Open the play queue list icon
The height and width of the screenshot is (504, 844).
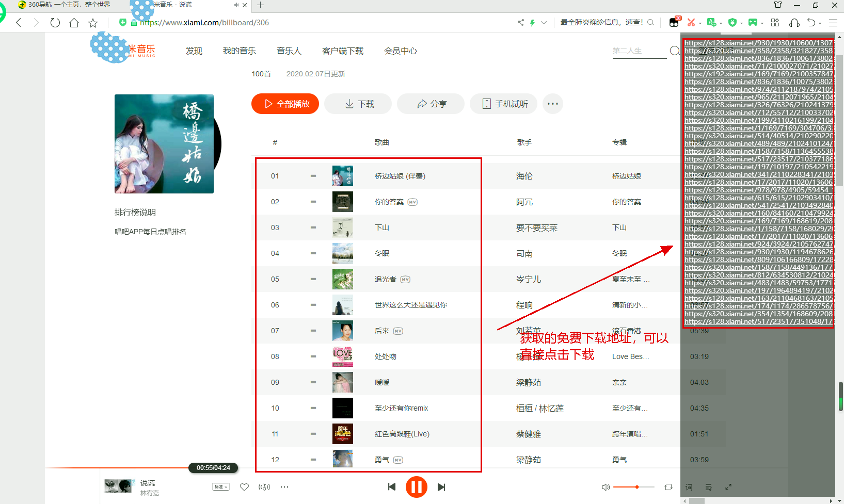pyautogui.click(x=709, y=487)
